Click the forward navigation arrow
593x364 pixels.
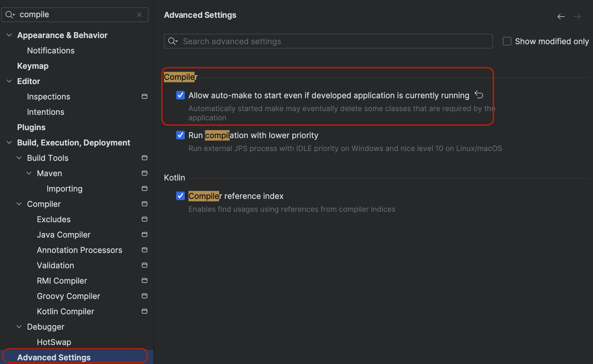577,17
